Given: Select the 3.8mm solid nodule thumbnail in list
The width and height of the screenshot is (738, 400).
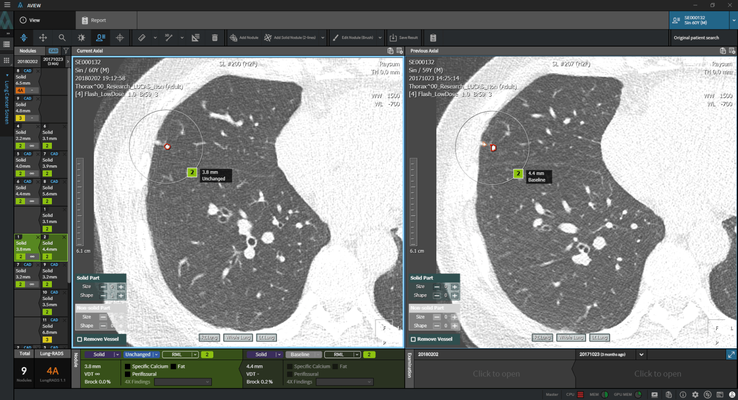Looking at the screenshot, I should (x=22, y=245).
